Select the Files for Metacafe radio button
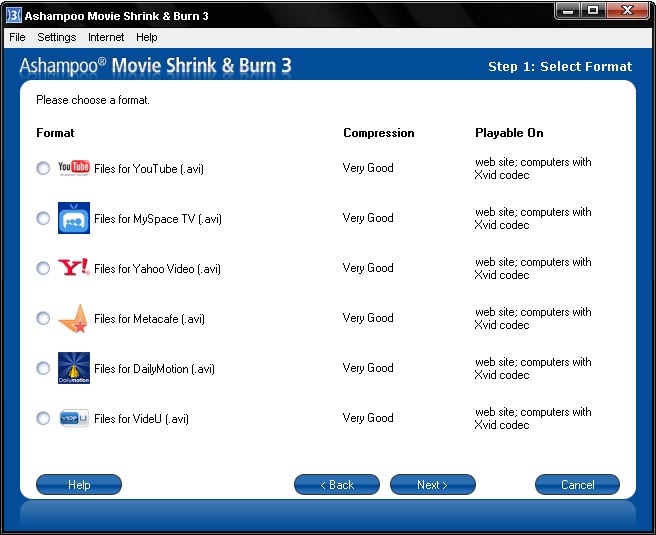The height and width of the screenshot is (535, 656). (43, 318)
